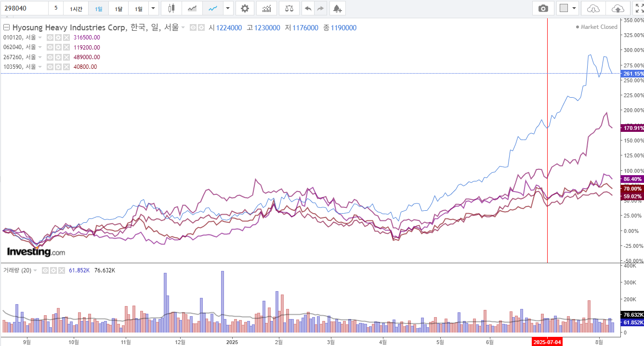Screen dimensions: 644x346
Task: Open settings gear for 062040 series
Action: click(x=58, y=47)
